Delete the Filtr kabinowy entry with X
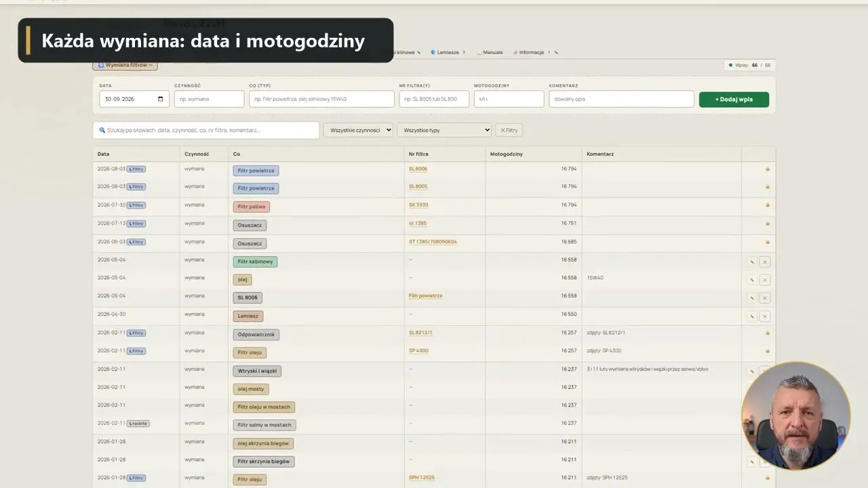The height and width of the screenshot is (488, 868). click(x=765, y=262)
